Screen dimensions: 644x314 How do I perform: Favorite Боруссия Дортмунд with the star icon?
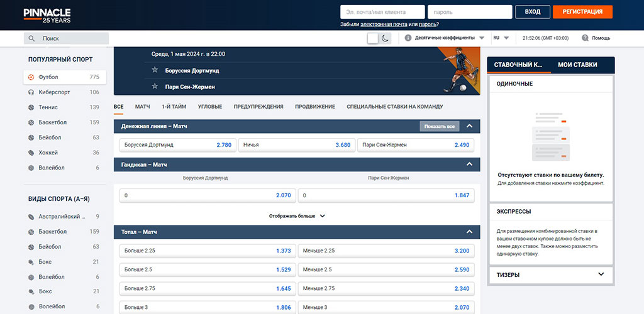pos(155,70)
